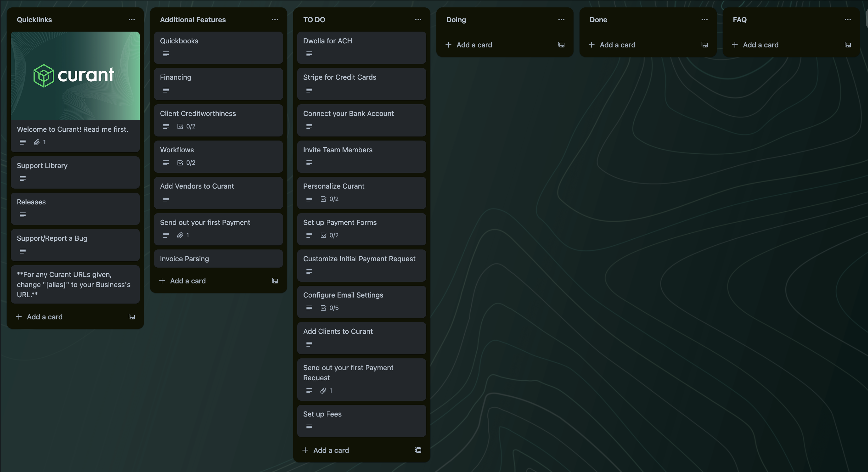Create card from template in FAQ list

click(848, 44)
